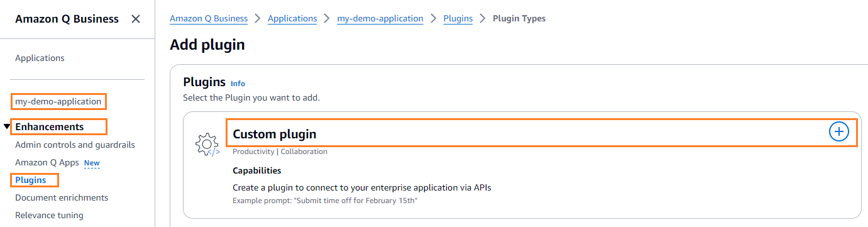Screen dimensions: 868x227
Task: Click my-demo-application breadcrumb link
Action: click(x=380, y=18)
